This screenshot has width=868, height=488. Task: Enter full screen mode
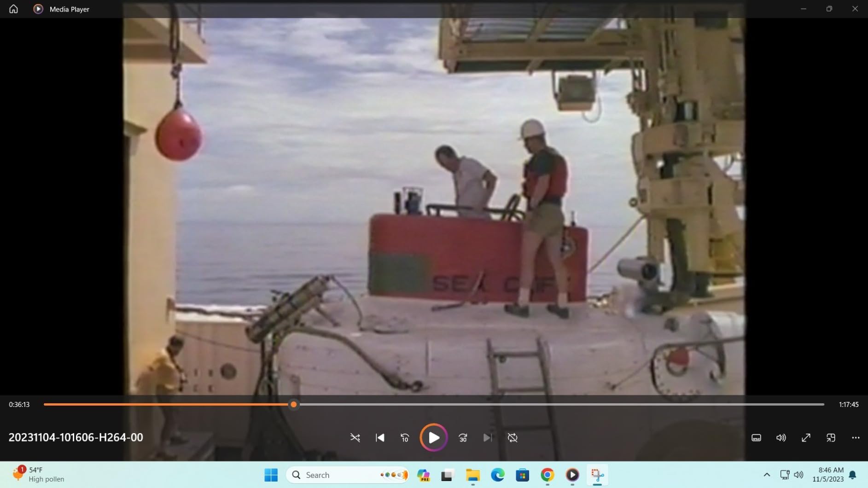(x=806, y=437)
